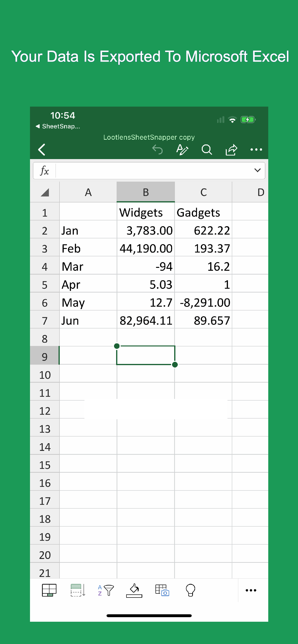The image size is (298, 644).
Task: Click the fx function button
Action: [45, 171]
